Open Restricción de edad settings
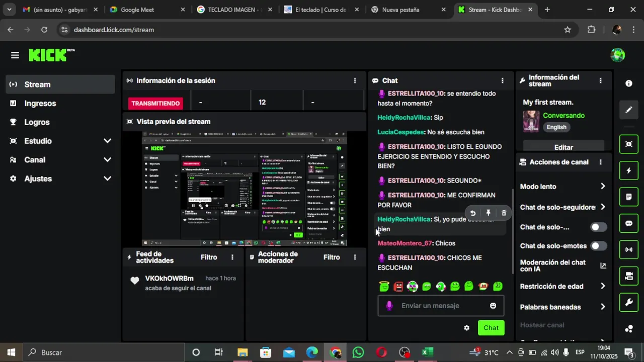The height and width of the screenshot is (362, 644). click(562, 287)
